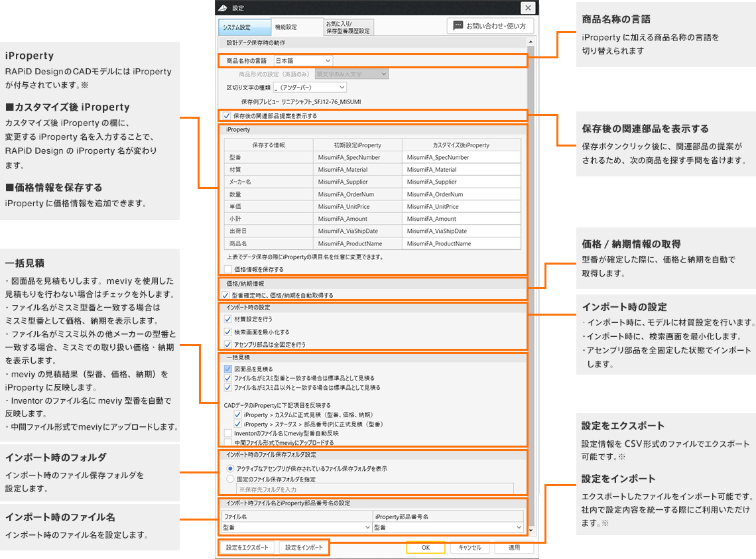Click the speech bubble icon for お問い合わせ・使い方

(x=458, y=26)
